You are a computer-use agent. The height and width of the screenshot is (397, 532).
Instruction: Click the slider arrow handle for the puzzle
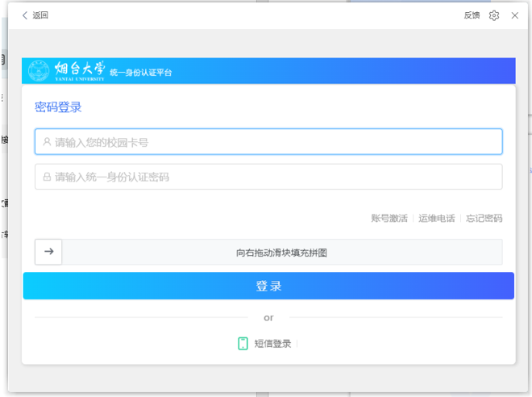pyautogui.click(x=48, y=252)
